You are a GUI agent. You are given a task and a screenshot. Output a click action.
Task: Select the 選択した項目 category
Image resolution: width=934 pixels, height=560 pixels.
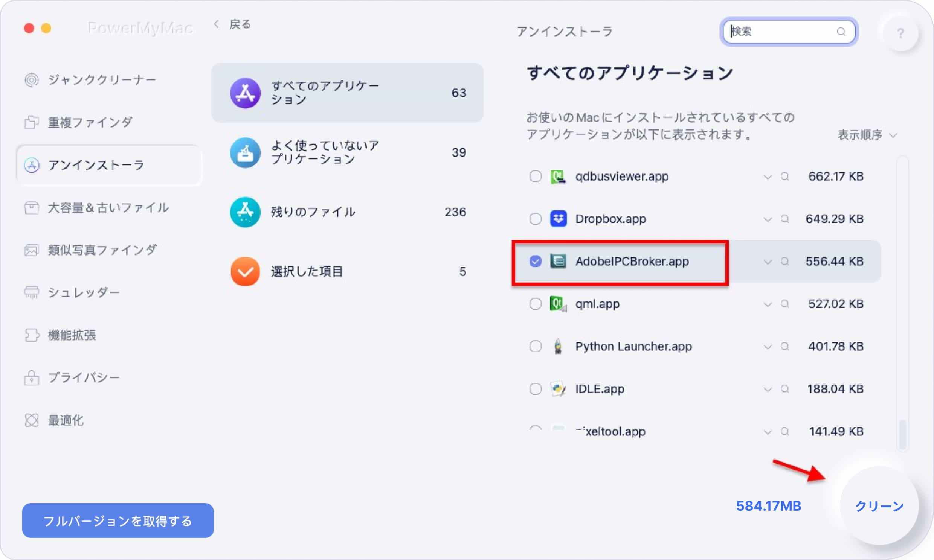point(347,272)
